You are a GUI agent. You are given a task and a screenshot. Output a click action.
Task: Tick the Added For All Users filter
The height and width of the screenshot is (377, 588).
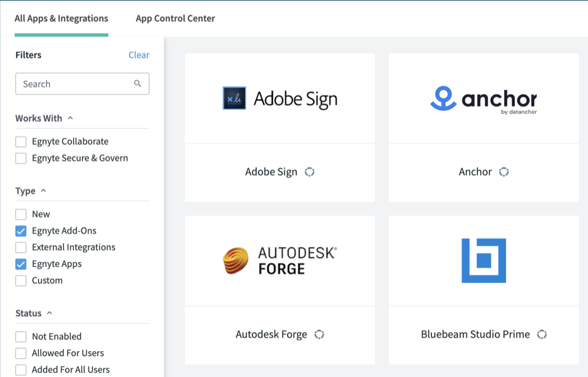coord(21,369)
